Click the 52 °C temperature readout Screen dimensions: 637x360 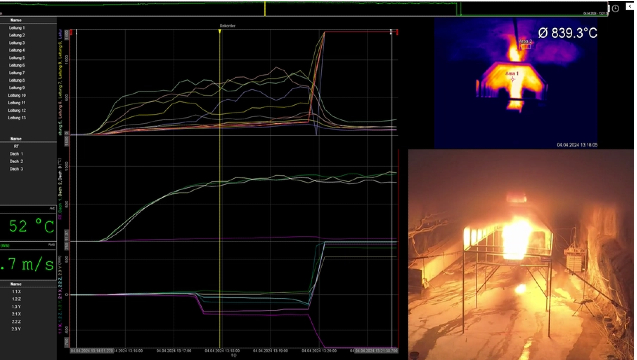[31, 226]
